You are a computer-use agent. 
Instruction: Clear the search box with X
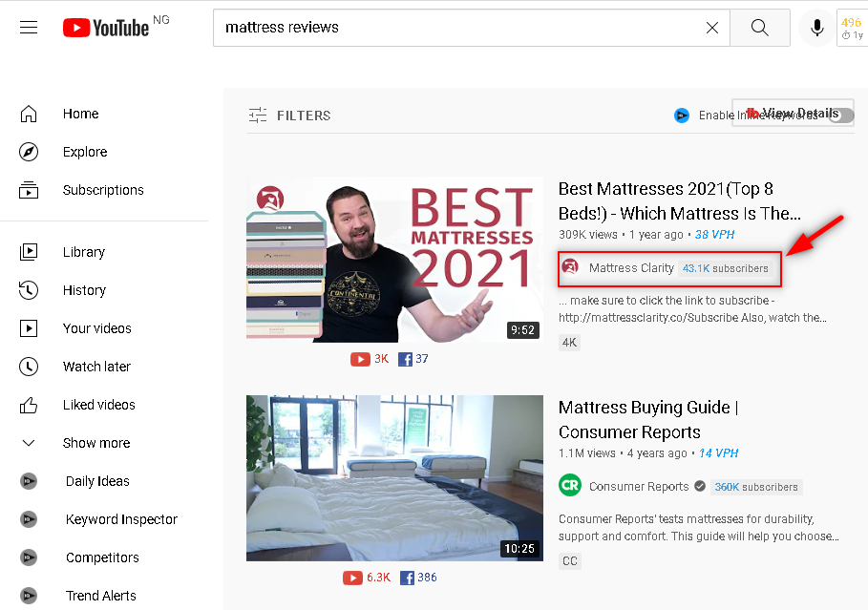712,28
